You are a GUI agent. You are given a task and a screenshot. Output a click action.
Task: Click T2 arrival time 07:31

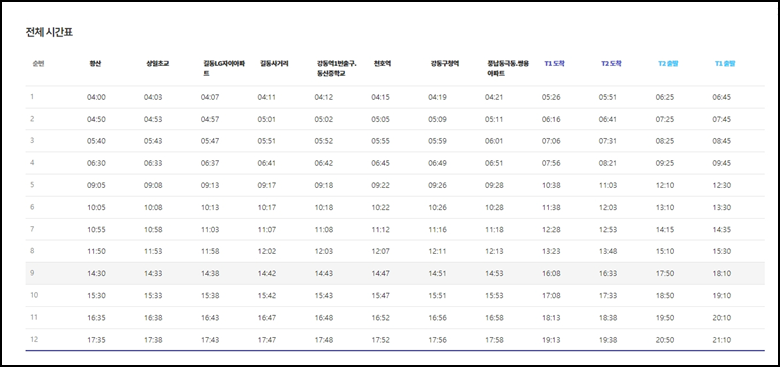607,141
